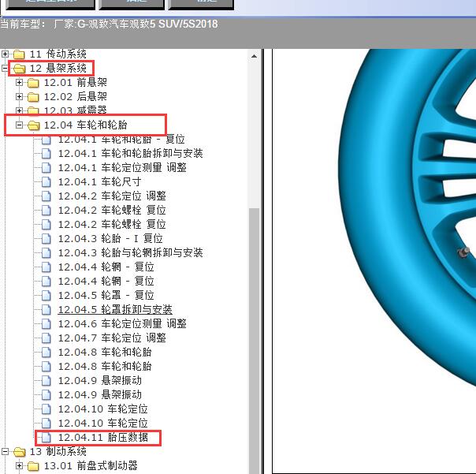Select the 12 悬架系统 tree node
The height and width of the screenshot is (474, 476).
point(58,68)
